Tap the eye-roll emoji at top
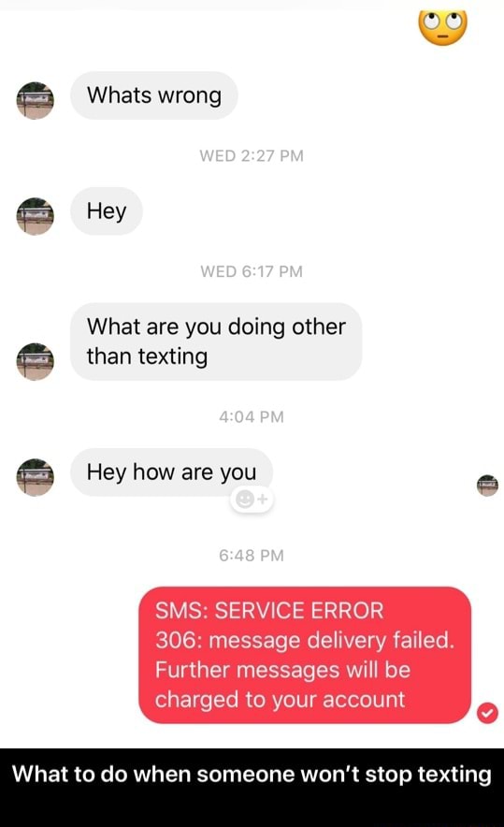The width and height of the screenshot is (504, 827). 443,27
